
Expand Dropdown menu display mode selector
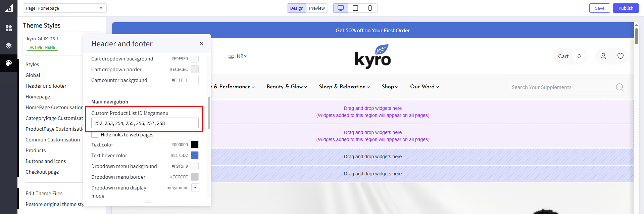click(195, 187)
